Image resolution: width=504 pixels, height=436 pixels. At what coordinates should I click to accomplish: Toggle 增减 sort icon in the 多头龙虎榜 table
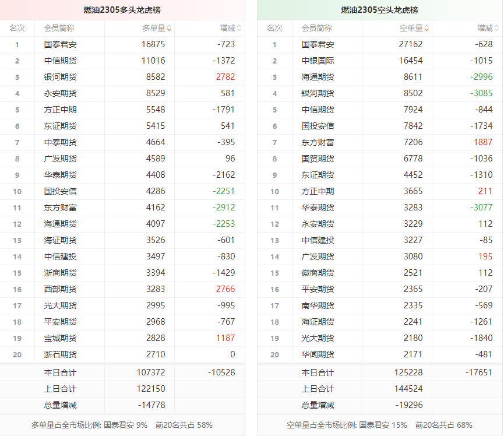[x=239, y=28]
